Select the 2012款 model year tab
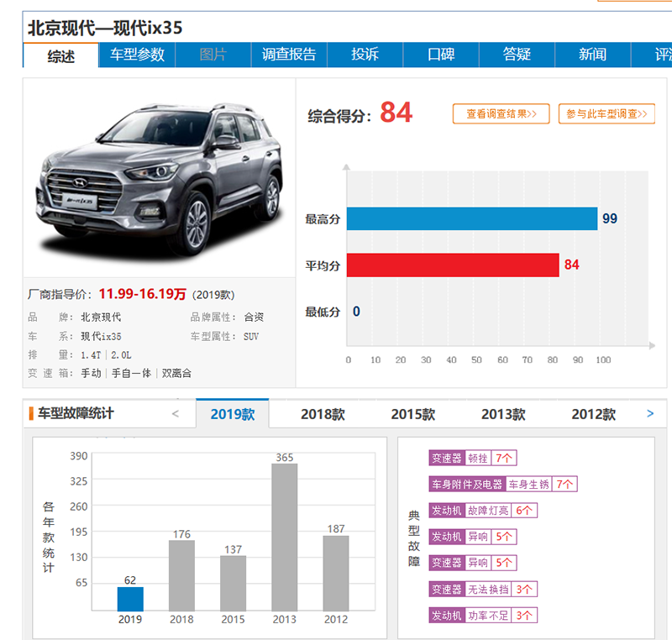 (x=594, y=414)
